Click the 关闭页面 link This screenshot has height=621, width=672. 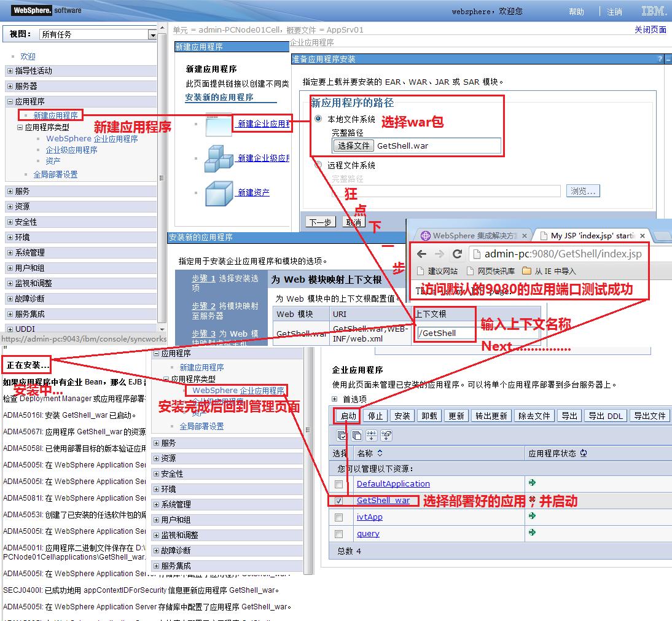click(x=650, y=29)
